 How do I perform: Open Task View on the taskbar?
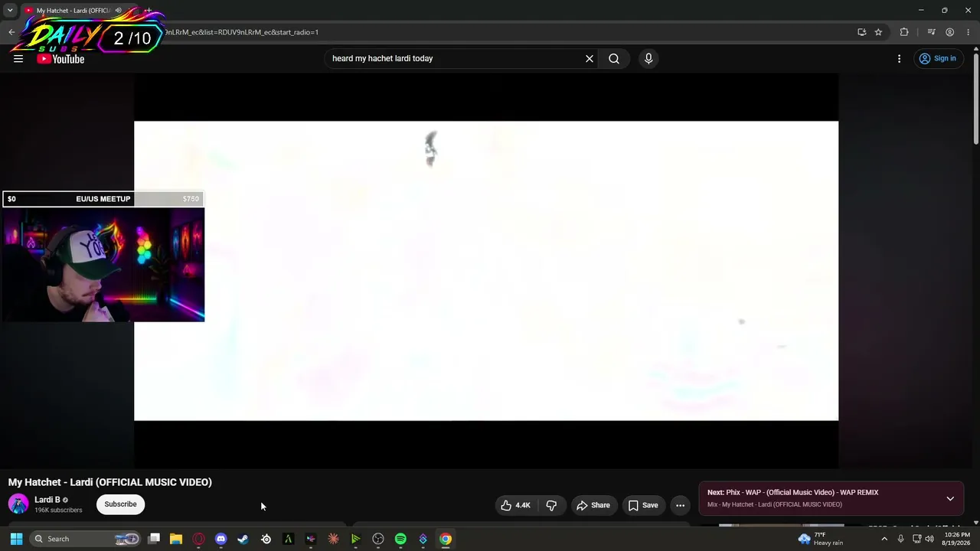pos(154,539)
